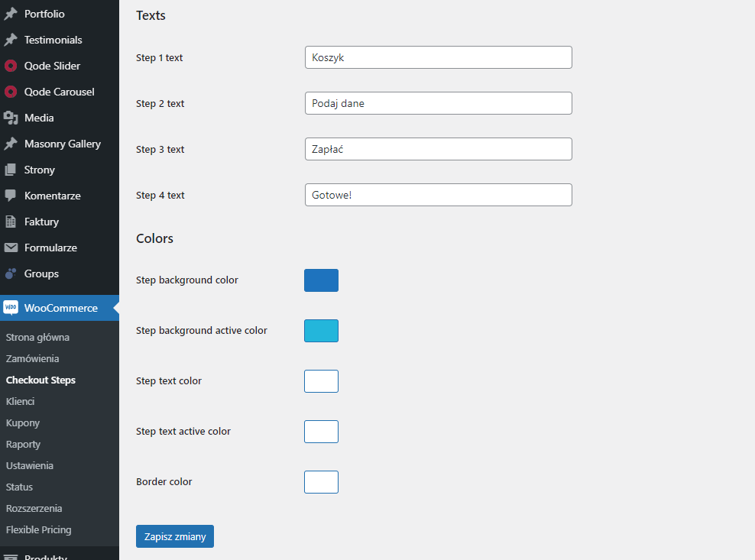Save with the Zapisz zmiany button
Screen dimensions: 755x560
(x=175, y=536)
